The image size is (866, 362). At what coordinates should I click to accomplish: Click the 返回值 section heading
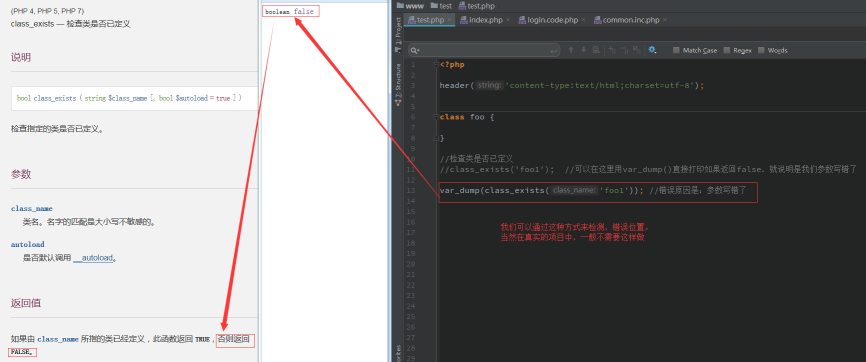[x=26, y=303]
